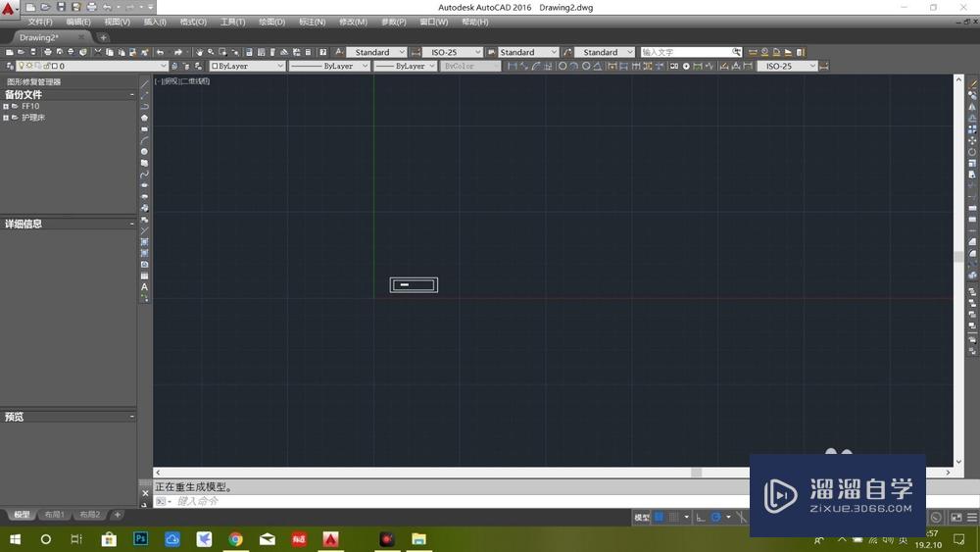Open the 视图(V) menu

coord(118,22)
